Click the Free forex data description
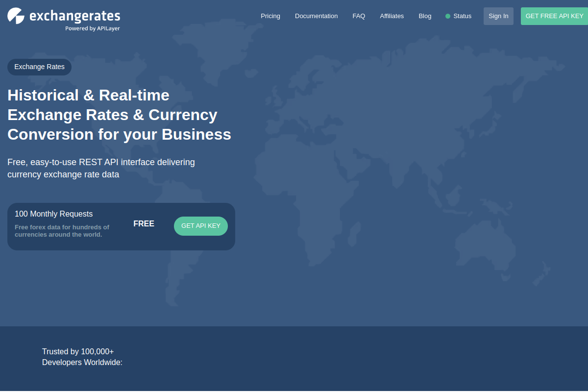 point(62,231)
